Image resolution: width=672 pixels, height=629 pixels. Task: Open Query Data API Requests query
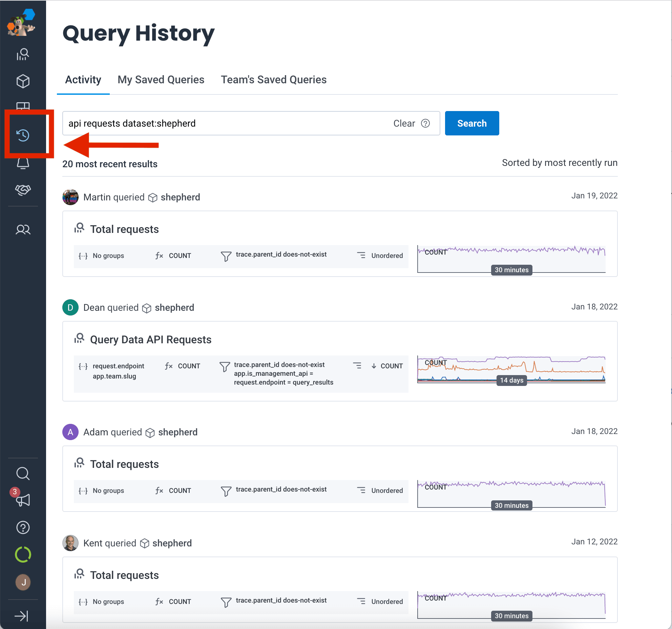(151, 340)
